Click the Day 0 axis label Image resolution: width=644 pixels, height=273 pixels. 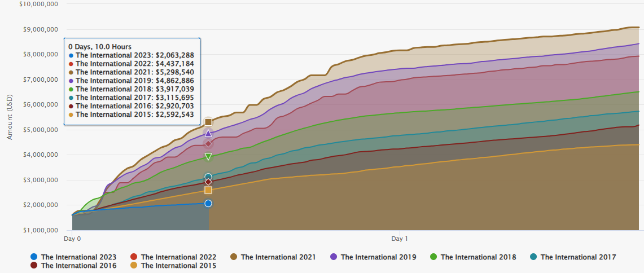click(x=72, y=238)
